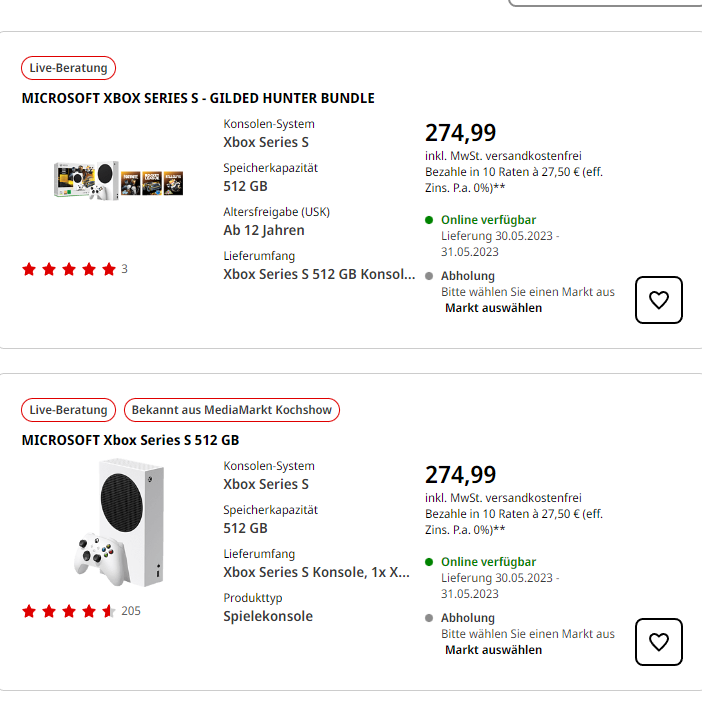Select Markt auswählen for Xbox Series S 512 GB
702x705 pixels.
point(493,650)
